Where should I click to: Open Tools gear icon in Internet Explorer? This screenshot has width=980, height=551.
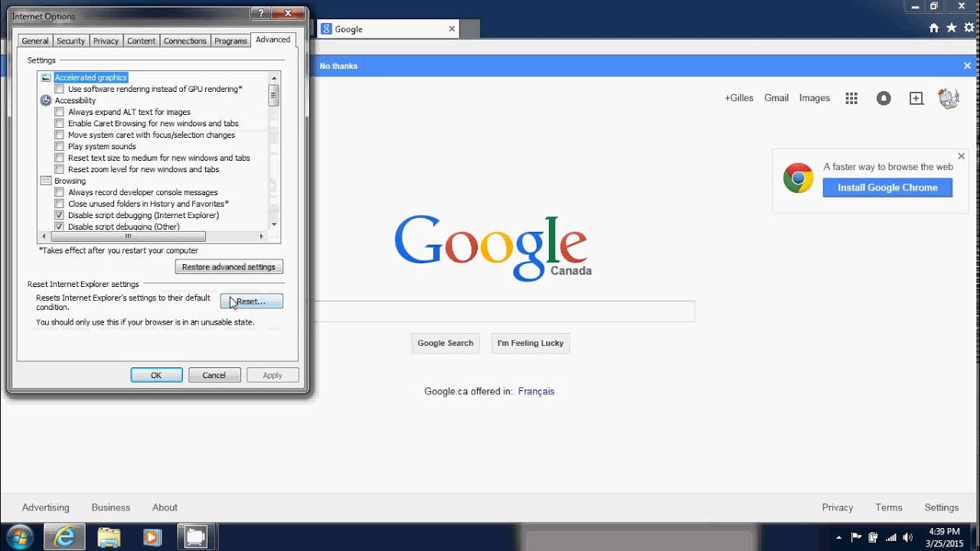pyautogui.click(x=969, y=28)
